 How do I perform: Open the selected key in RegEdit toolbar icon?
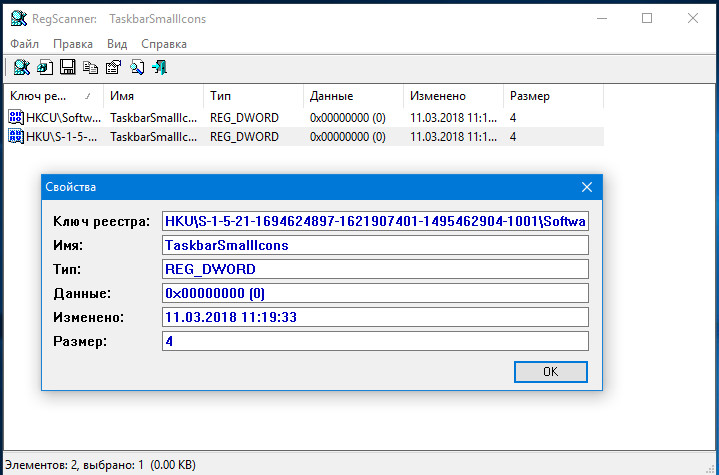[45, 67]
